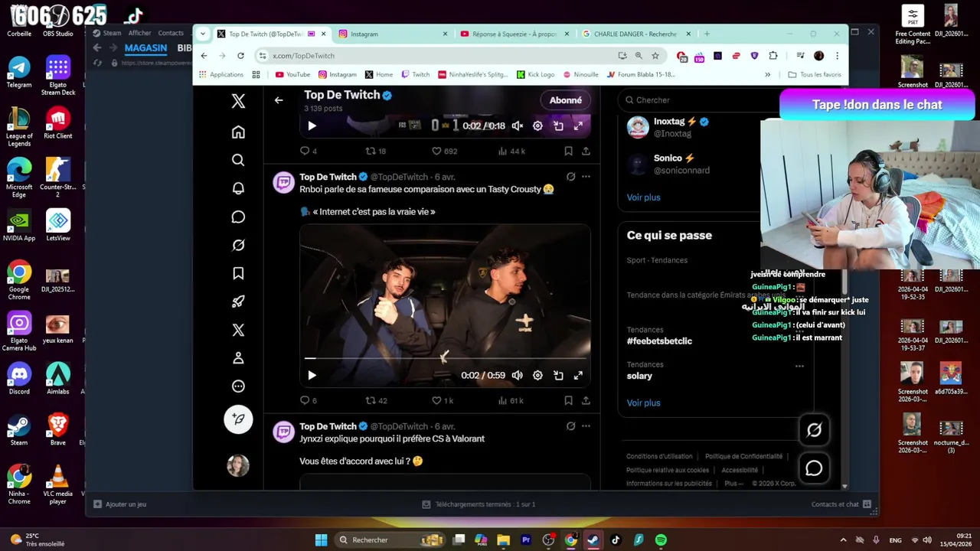Viewport: 980px width, 551px height.
Task: Open settings gear of the 0:59 video
Action: pos(537,376)
